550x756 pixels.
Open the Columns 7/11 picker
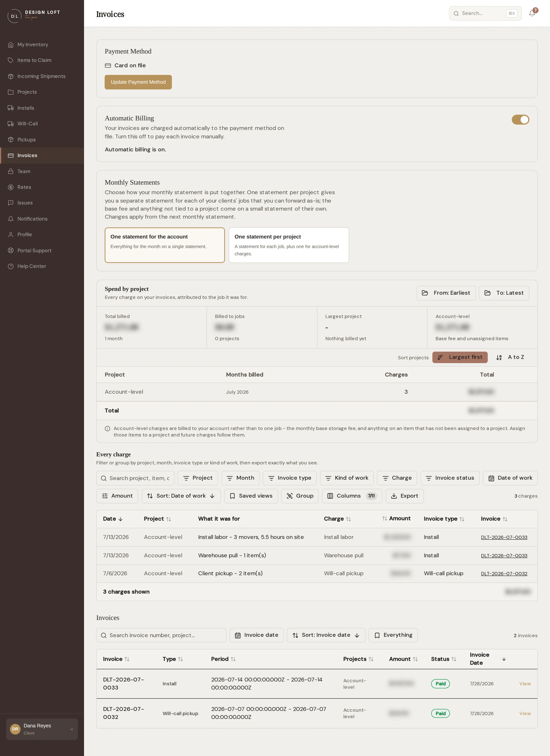pos(352,496)
